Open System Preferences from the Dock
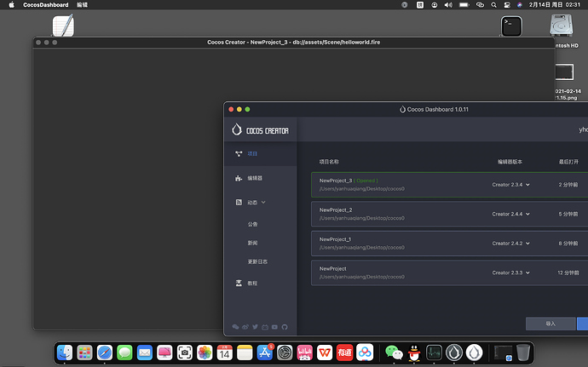The image size is (588, 367). click(x=285, y=353)
